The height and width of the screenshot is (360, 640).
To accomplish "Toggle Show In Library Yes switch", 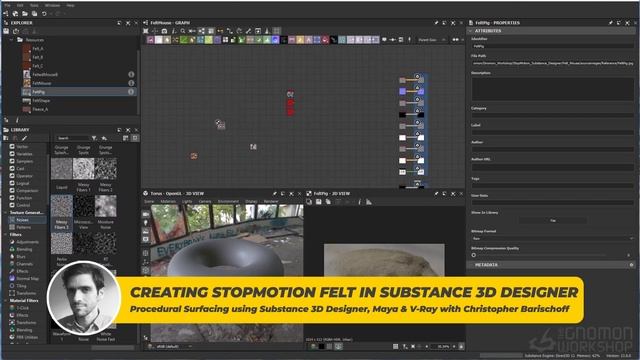I will pyautogui.click(x=553, y=220).
